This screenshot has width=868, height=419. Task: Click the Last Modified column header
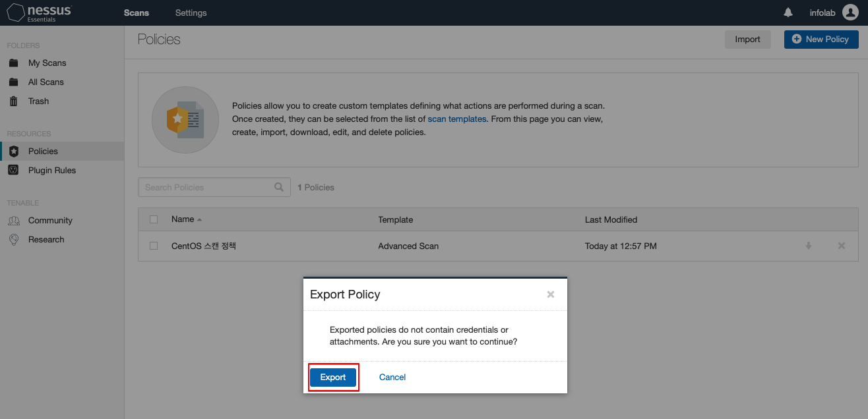pyautogui.click(x=611, y=219)
